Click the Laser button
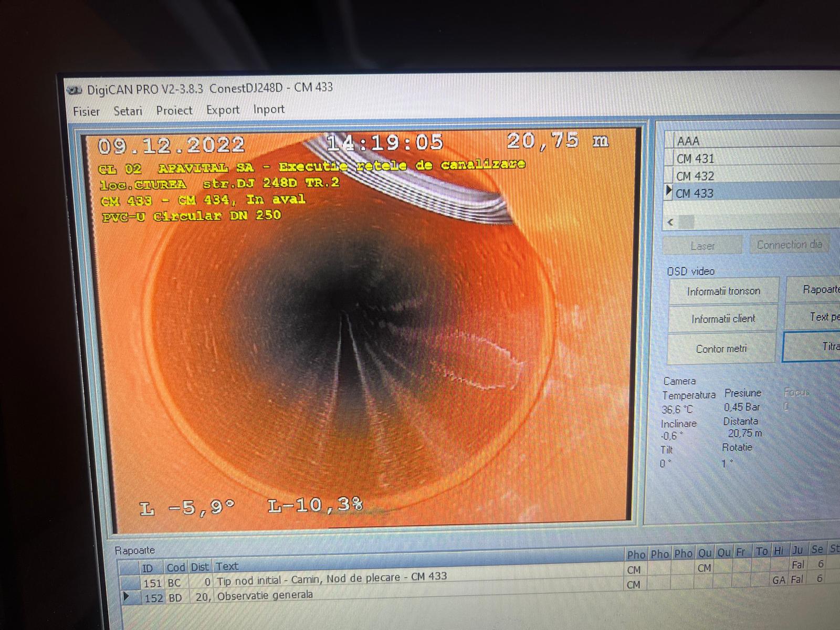 coord(702,246)
